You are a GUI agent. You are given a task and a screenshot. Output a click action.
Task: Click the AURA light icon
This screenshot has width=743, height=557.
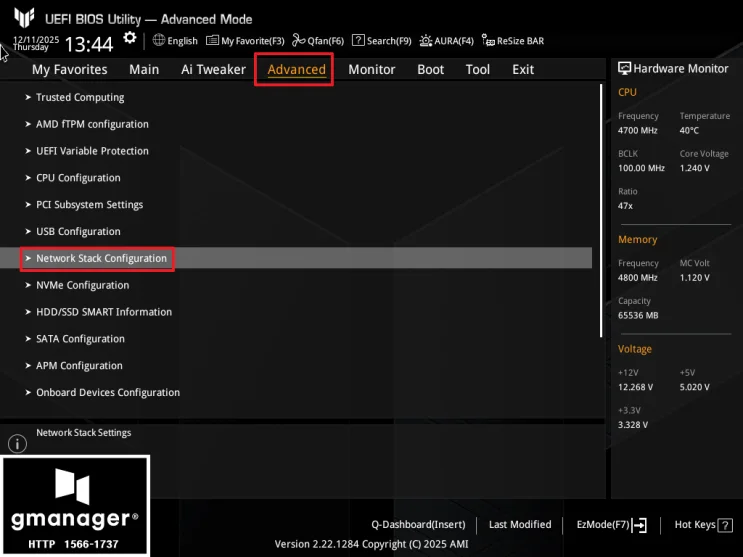click(426, 41)
